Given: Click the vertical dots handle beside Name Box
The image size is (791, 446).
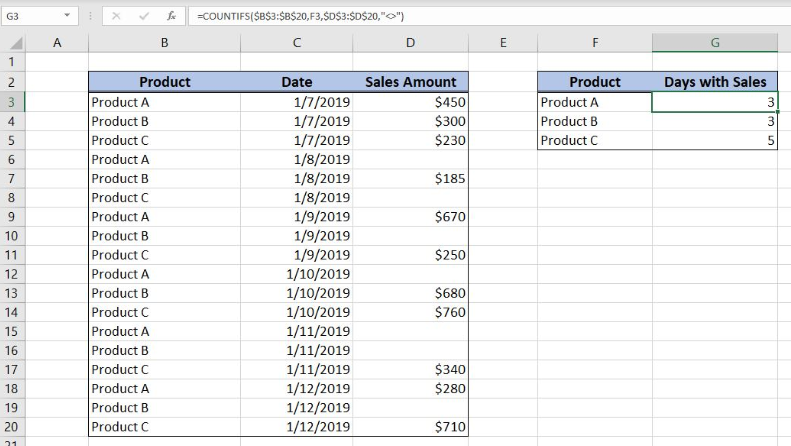Looking at the screenshot, I should pos(90,16).
